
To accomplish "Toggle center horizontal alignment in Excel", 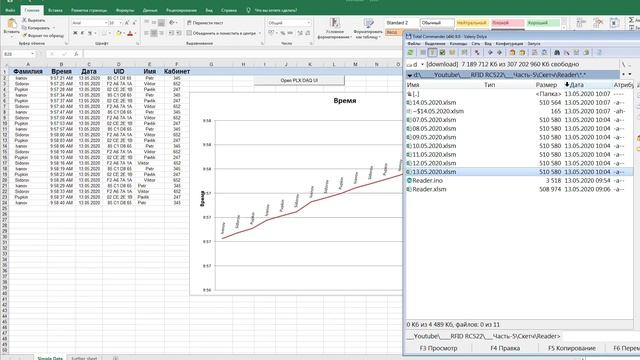I will [x=154, y=33].
